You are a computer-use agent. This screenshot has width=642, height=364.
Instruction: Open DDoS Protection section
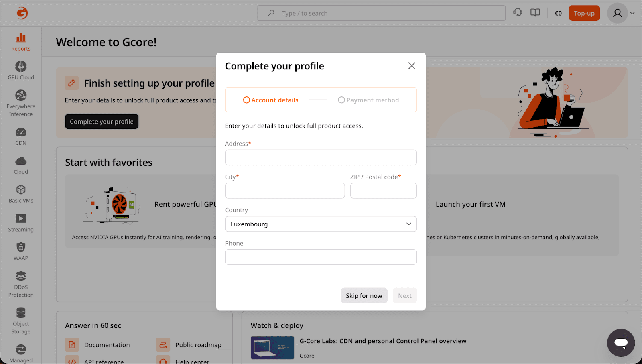tap(21, 285)
